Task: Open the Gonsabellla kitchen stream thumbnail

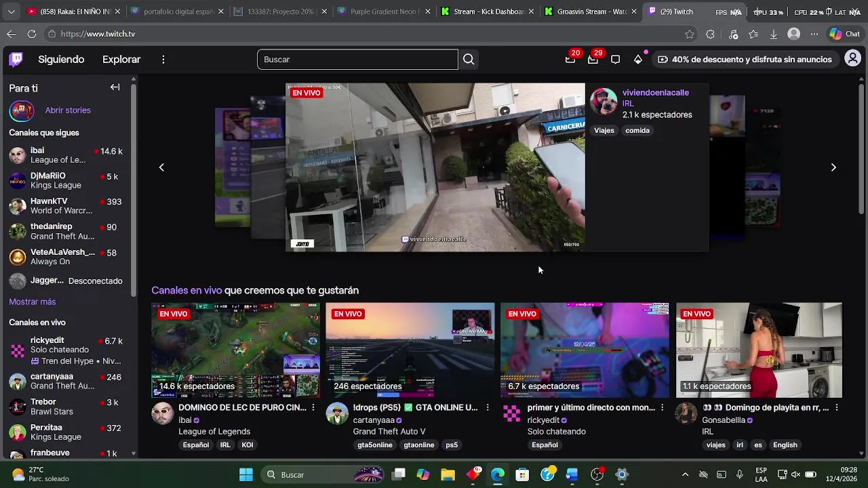Action: coord(759,350)
